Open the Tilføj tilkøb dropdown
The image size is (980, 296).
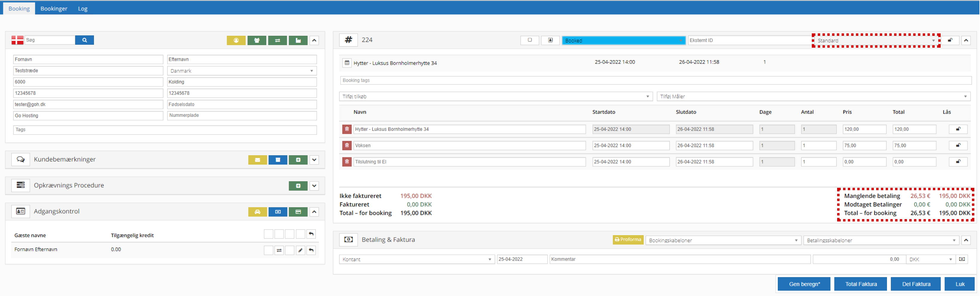496,97
